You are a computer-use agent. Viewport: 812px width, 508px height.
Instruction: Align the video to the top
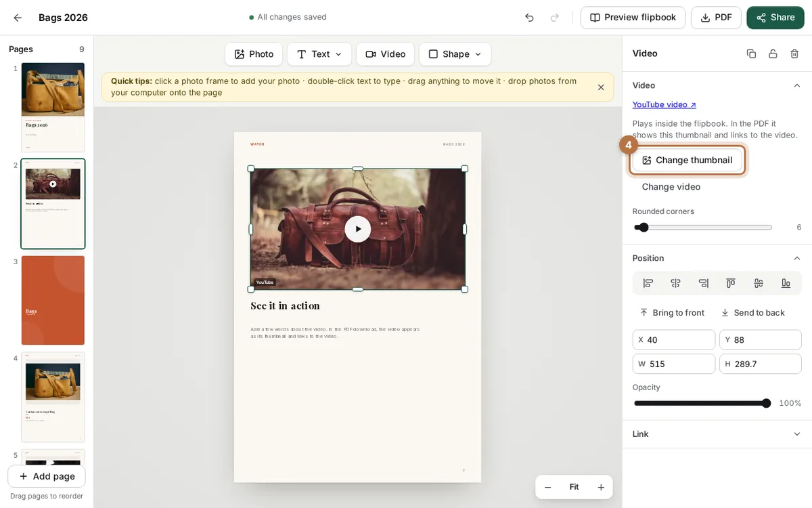pos(731,283)
